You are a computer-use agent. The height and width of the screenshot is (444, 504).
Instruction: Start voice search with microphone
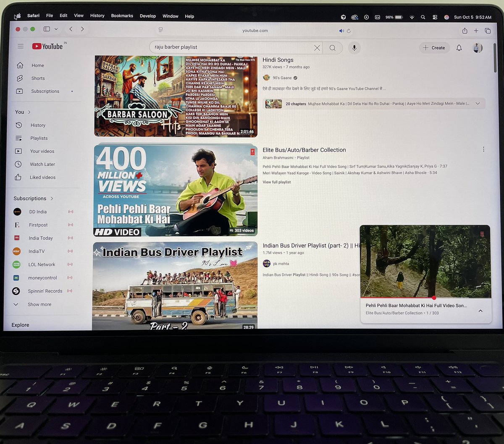coord(354,48)
